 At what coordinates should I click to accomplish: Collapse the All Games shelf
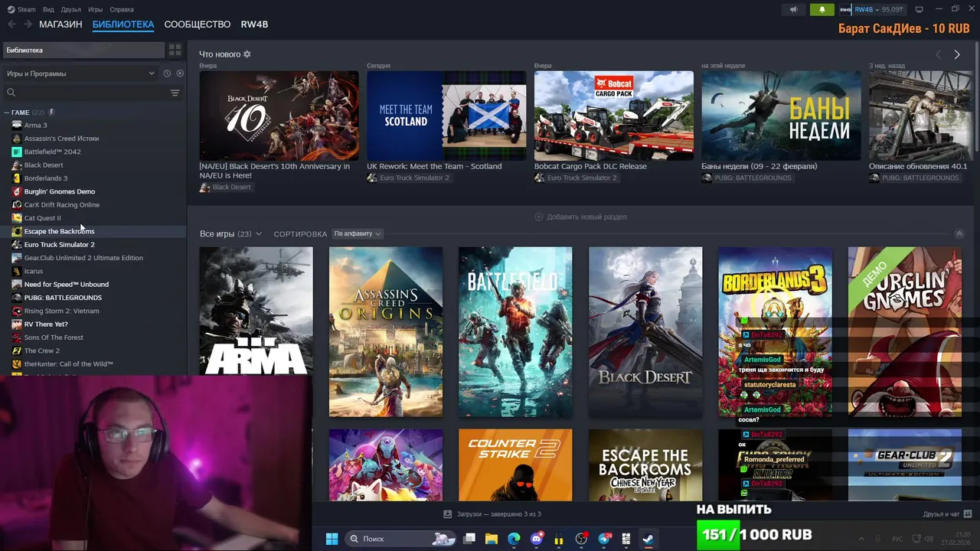[959, 233]
